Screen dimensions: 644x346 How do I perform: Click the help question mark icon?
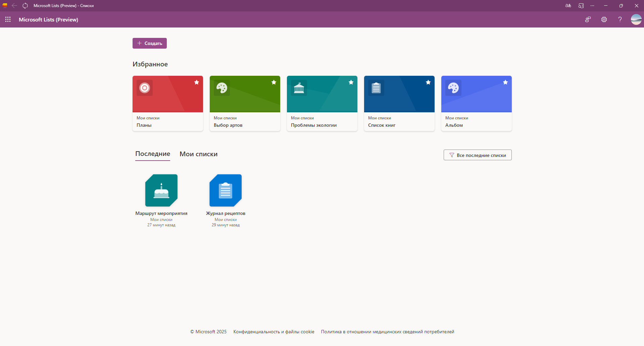[620, 19]
